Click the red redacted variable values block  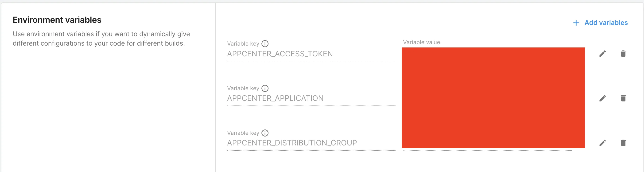[493, 98]
